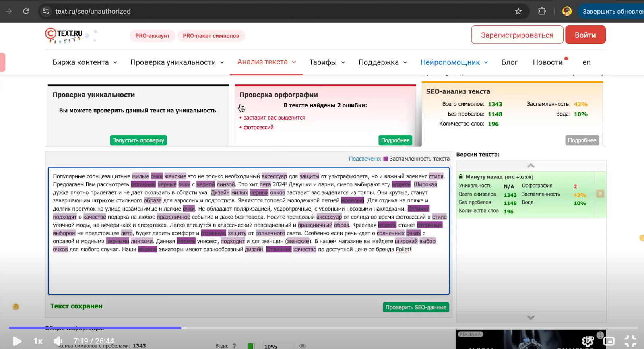This screenshot has height=349, width=644.
Task: Click the Подсвечено link
Action: point(365,159)
